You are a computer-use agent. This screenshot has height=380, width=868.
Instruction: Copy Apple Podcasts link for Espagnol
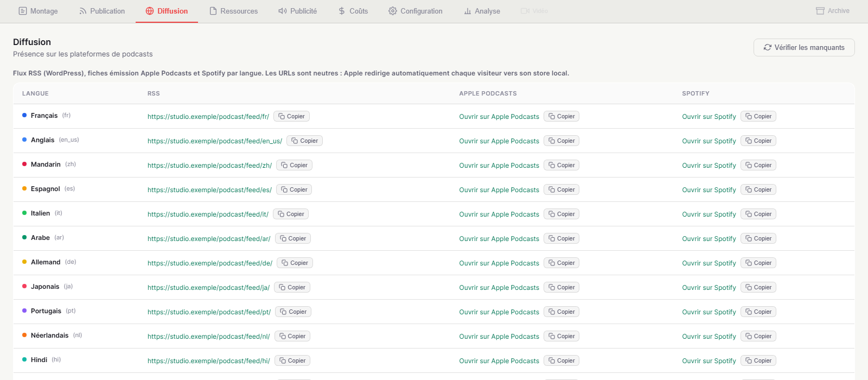point(561,189)
